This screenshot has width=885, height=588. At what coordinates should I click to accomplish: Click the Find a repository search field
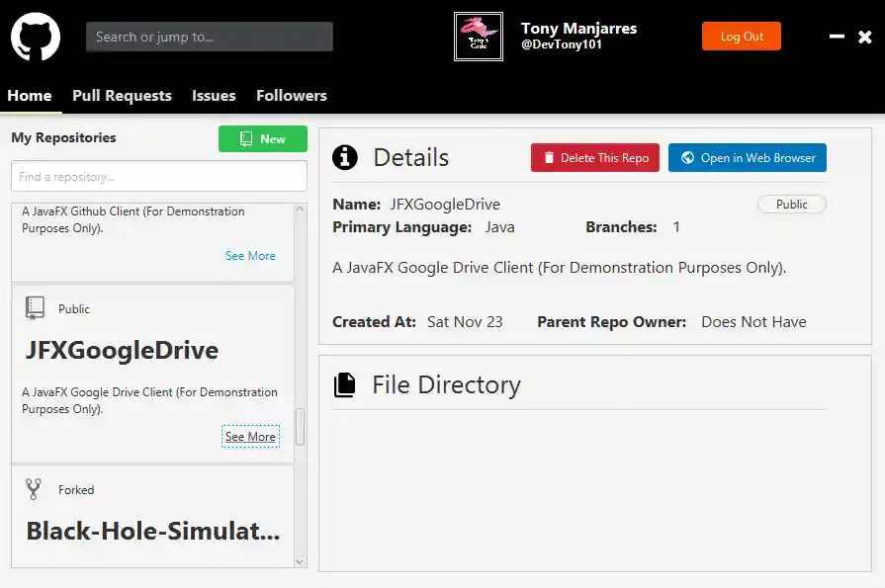click(159, 177)
